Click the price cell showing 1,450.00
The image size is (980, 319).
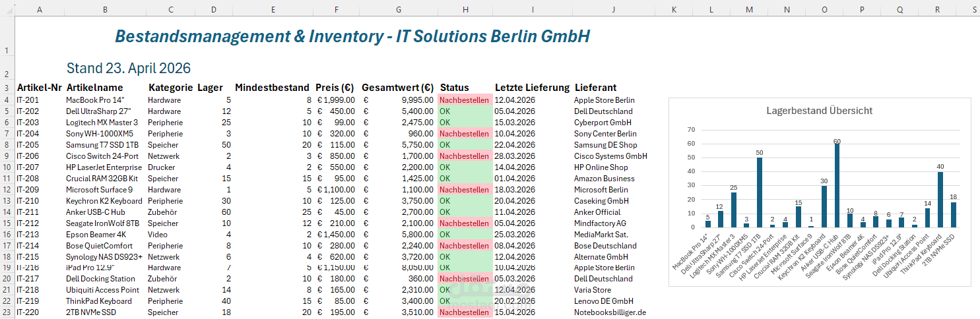[335, 235]
